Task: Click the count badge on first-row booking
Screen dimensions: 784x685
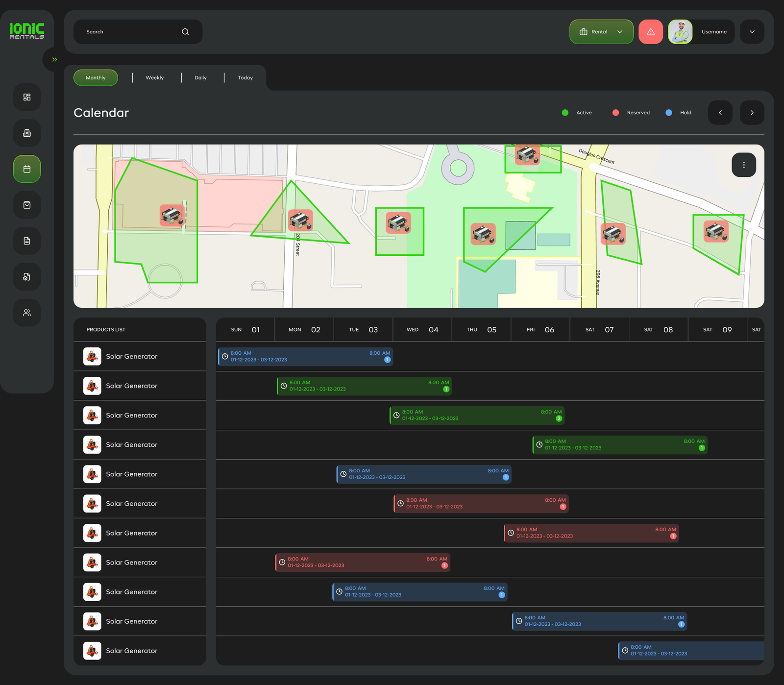Action: tap(387, 360)
